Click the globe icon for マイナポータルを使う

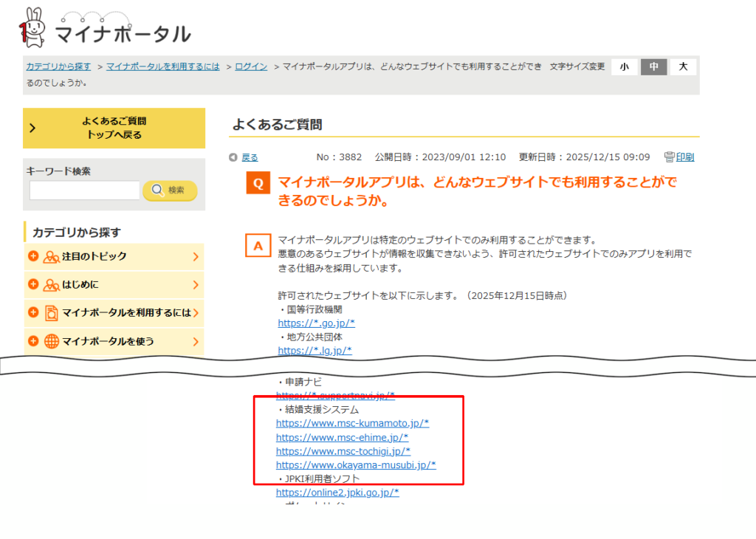tap(52, 341)
